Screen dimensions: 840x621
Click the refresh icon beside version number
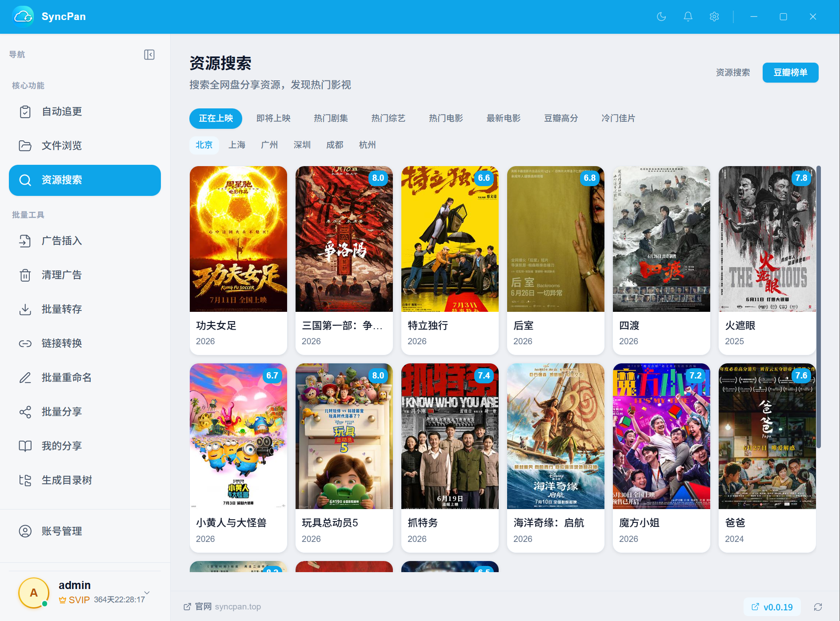click(818, 607)
